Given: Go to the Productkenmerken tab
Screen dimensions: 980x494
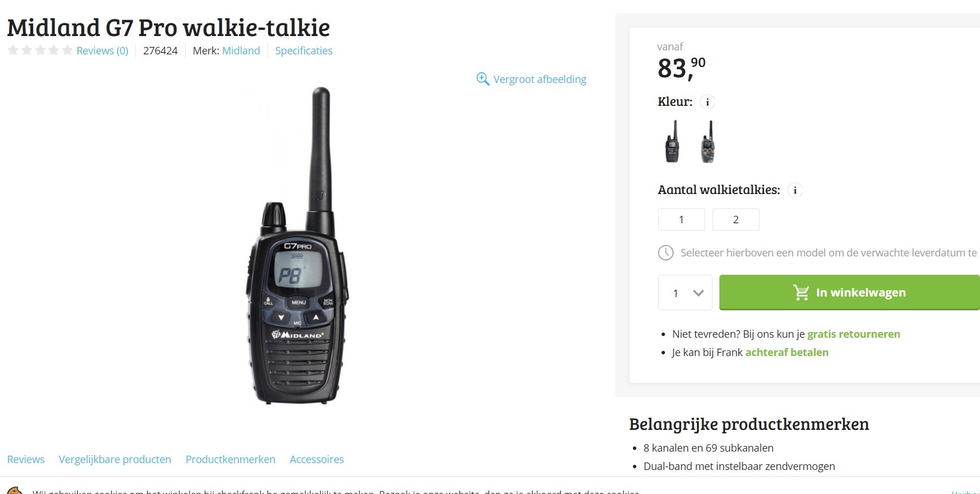Looking at the screenshot, I should click(230, 459).
